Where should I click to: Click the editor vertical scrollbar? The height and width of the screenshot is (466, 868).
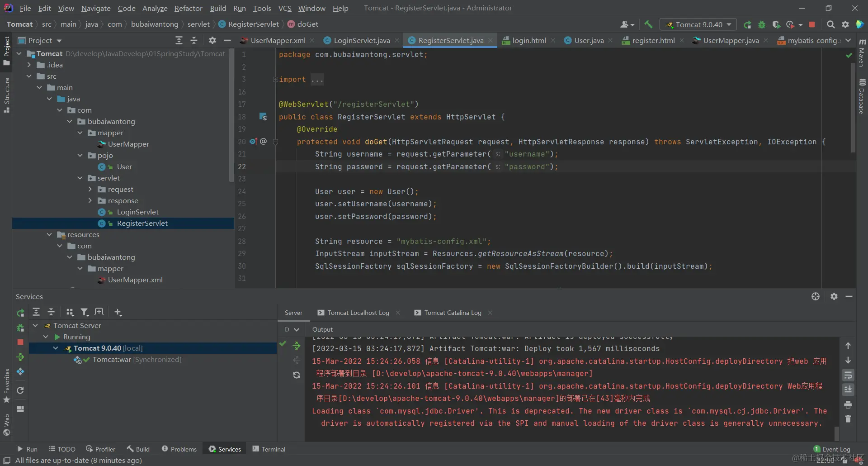[853, 108]
